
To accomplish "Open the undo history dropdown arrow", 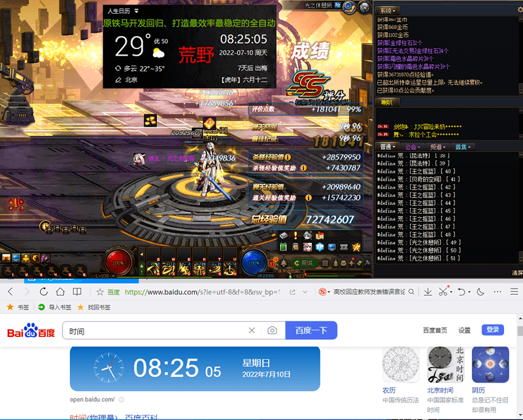I will (469, 292).
